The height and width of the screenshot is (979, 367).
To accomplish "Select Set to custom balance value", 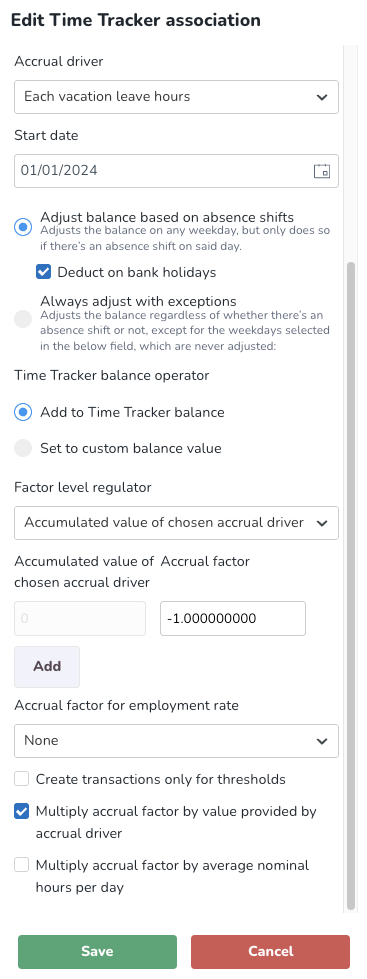I will 23,448.
